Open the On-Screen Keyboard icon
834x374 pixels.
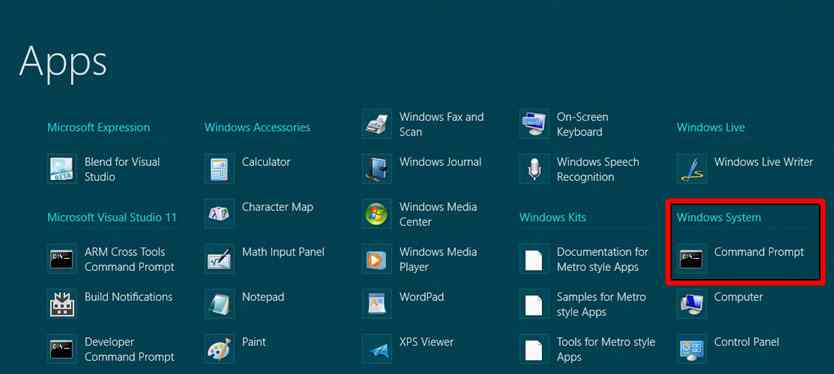click(534, 124)
